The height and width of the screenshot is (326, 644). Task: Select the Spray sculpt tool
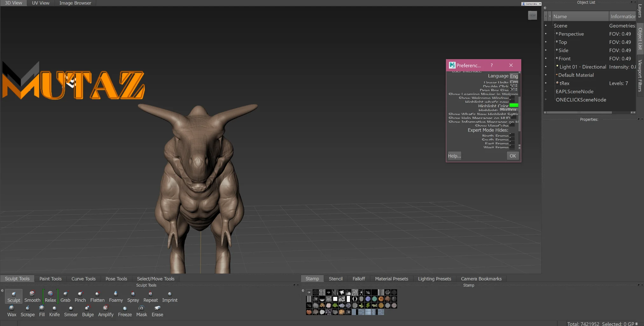[133, 296]
